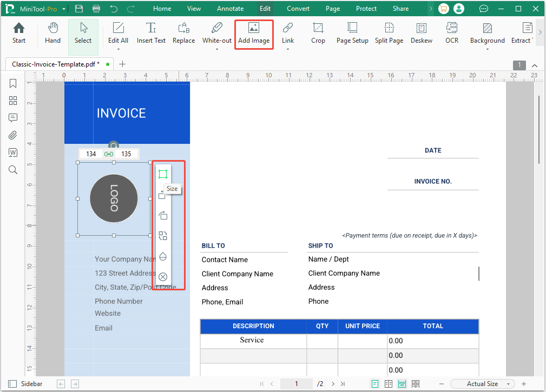Screen dimensions: 546x392
Task: Select the Add Image tool
Action: pos(254,34)
